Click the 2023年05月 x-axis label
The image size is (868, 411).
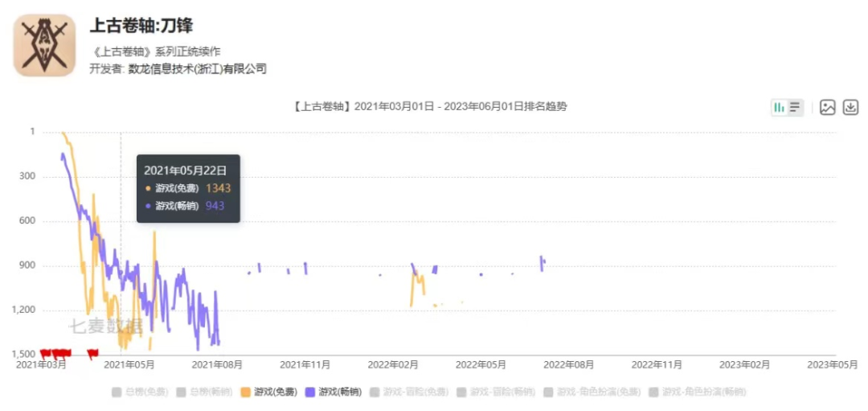[833, 364]
